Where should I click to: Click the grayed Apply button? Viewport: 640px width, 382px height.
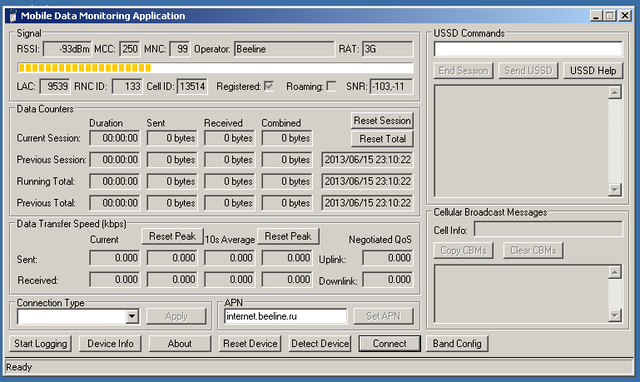[x=176, y=316]
